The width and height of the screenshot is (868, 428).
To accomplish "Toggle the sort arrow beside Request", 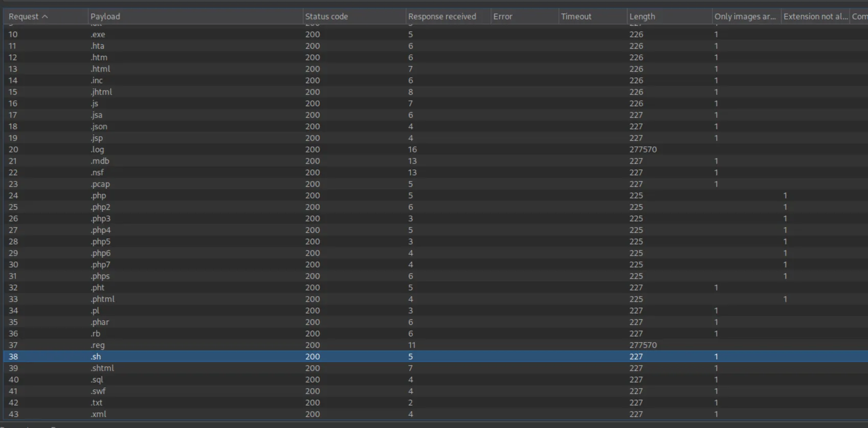I will (45, 16).
